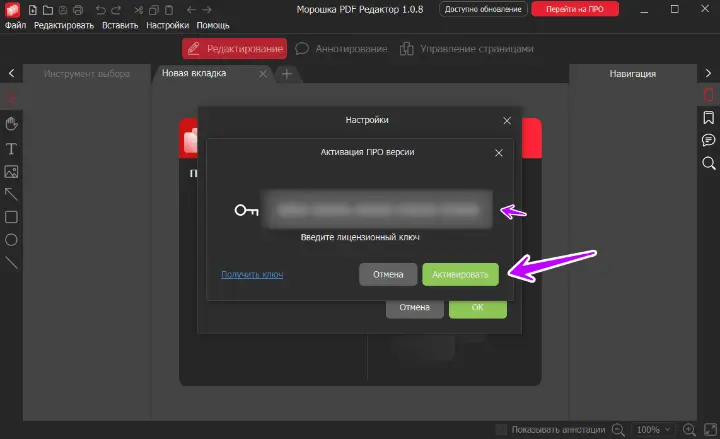The image size is (720, 439).
Task: Open the Настройки menu
Action: [x=167, y=25]
